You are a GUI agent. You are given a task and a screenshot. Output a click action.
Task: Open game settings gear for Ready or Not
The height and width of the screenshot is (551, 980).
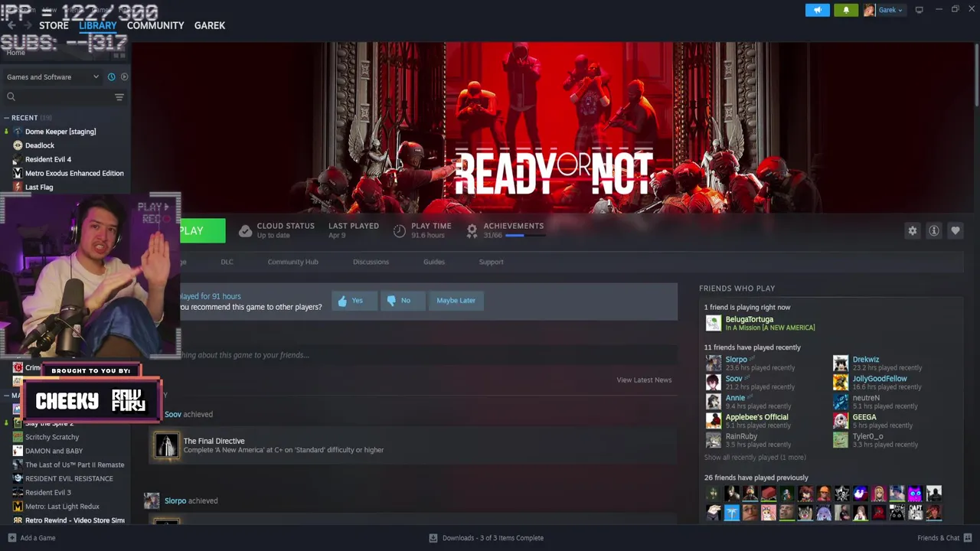click(912, 230)
